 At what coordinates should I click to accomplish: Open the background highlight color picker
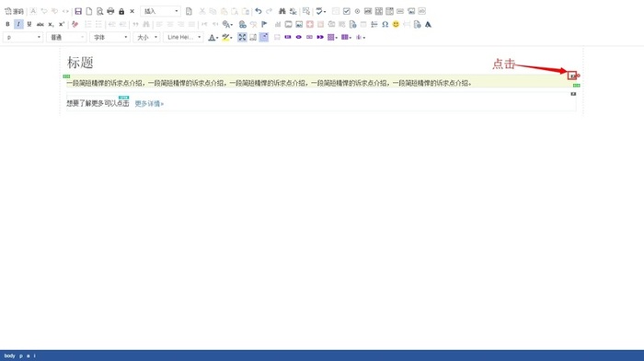pyautogui.click(x=227, y=38)
